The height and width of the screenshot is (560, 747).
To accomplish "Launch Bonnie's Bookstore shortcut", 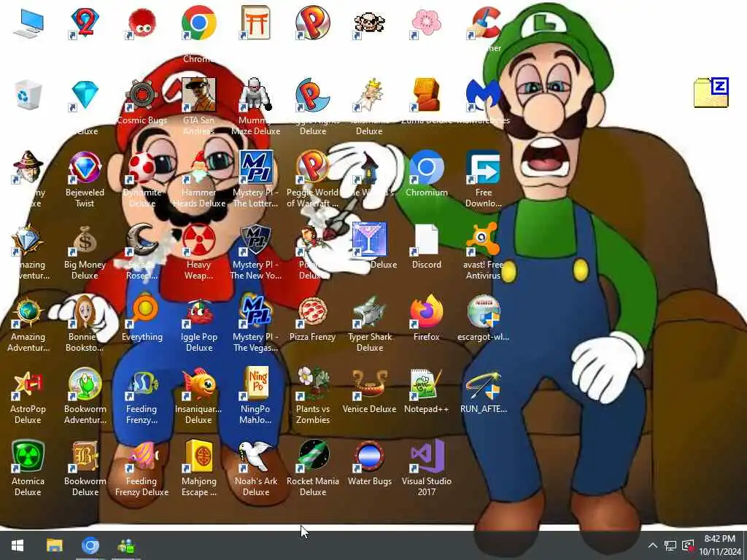I will pyautogui.click(x=85, y=312).
